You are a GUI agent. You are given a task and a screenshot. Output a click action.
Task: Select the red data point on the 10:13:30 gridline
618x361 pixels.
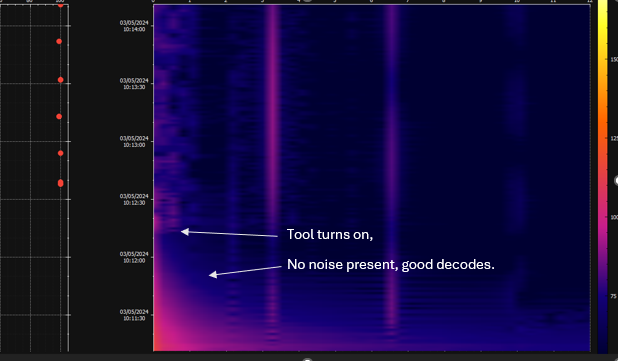point(60,80)
